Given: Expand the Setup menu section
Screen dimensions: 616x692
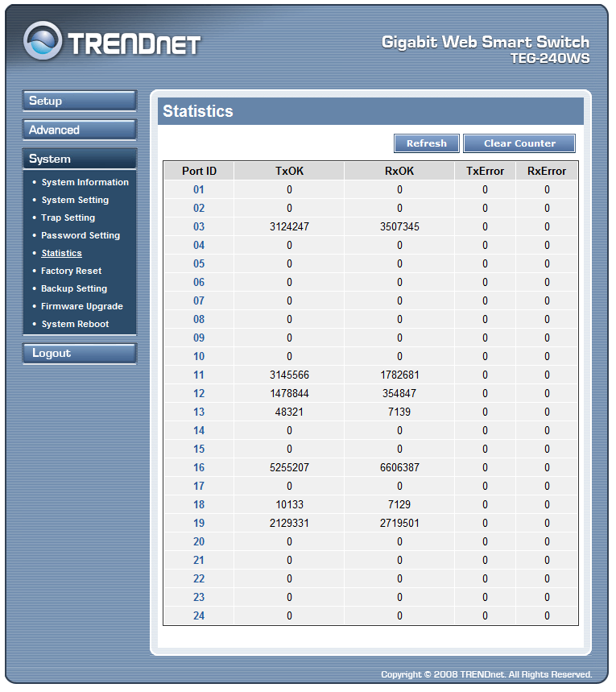Looking at the screenshot, I should tap(79, 101).
